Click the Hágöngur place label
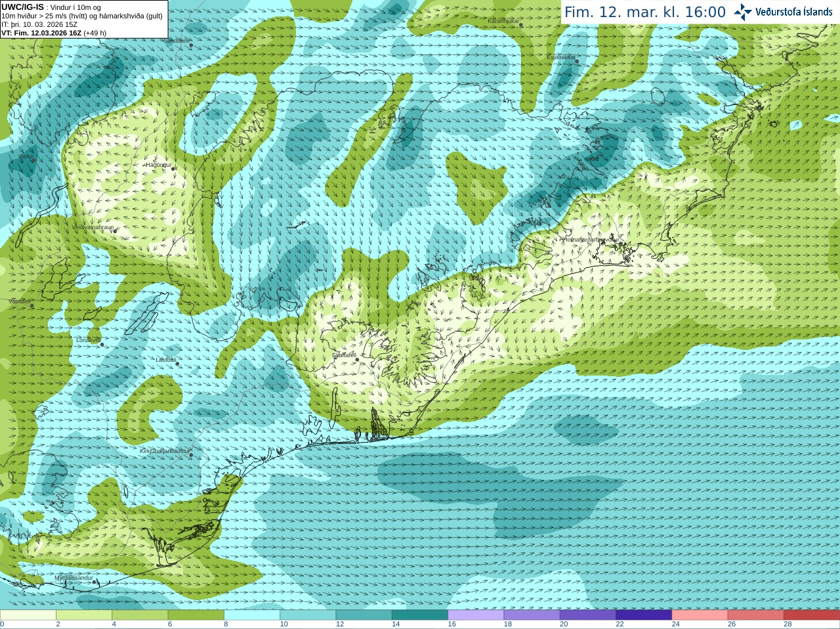Viewport: 840px width, 629px height. pos(158,165)
